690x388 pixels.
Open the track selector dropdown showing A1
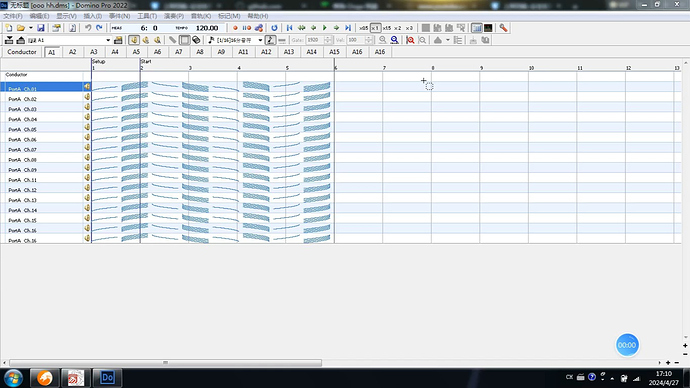tap(108, 40)
